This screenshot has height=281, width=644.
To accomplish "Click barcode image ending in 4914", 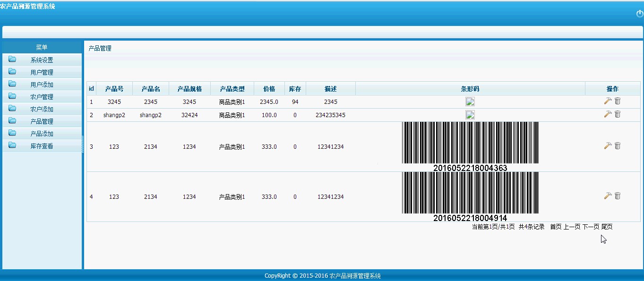I will 470,196.
